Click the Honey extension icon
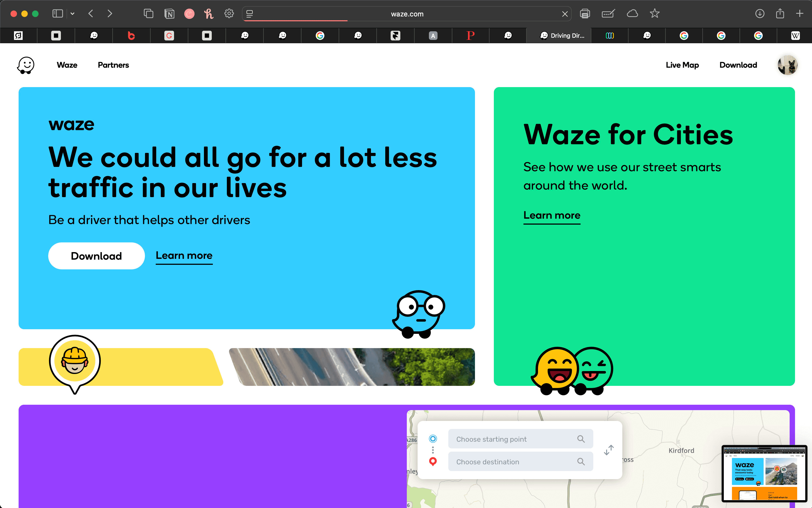Viewport: 812px width, 508px height. pos(209,14)
